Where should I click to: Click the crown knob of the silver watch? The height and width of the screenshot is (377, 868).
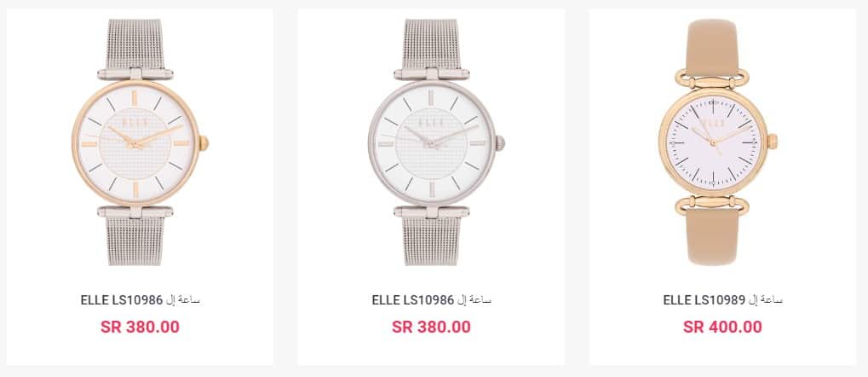[x=500, y=143]
